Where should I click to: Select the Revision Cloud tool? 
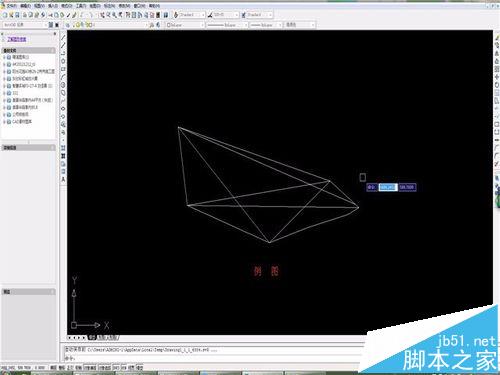pos(63,93)
